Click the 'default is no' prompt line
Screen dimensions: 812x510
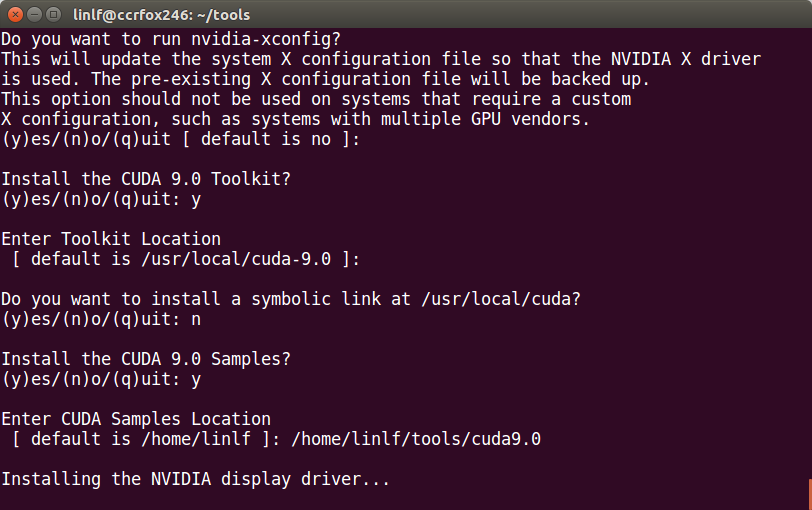tap(180, 139)
